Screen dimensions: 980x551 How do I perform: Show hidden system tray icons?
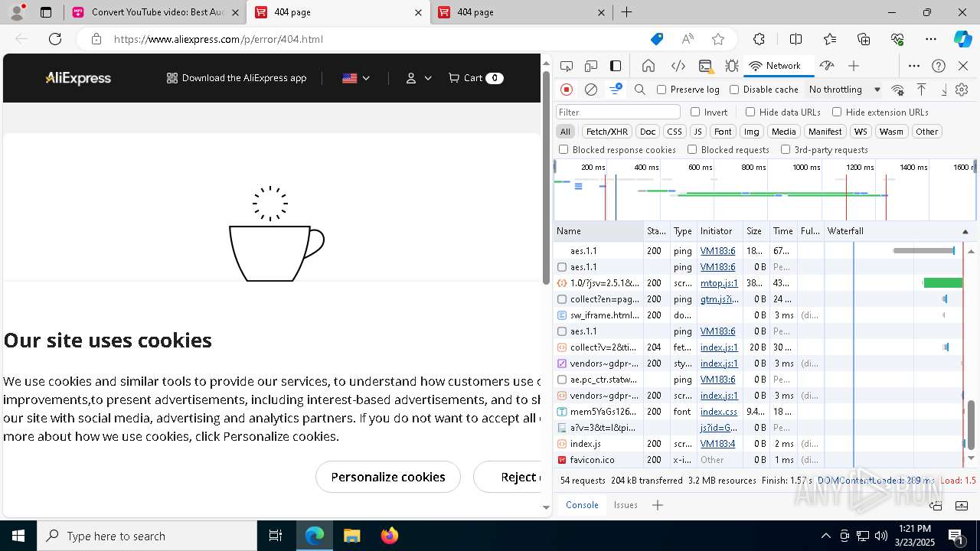825,536
